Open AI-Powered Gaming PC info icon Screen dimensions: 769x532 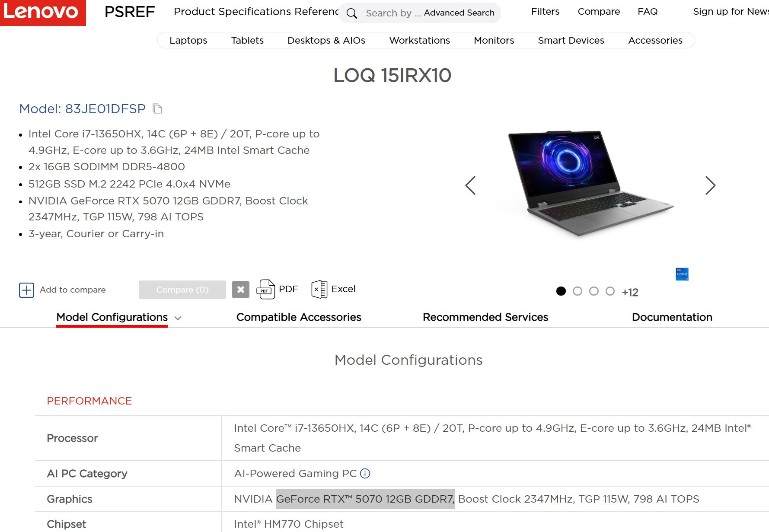point(365,474)
